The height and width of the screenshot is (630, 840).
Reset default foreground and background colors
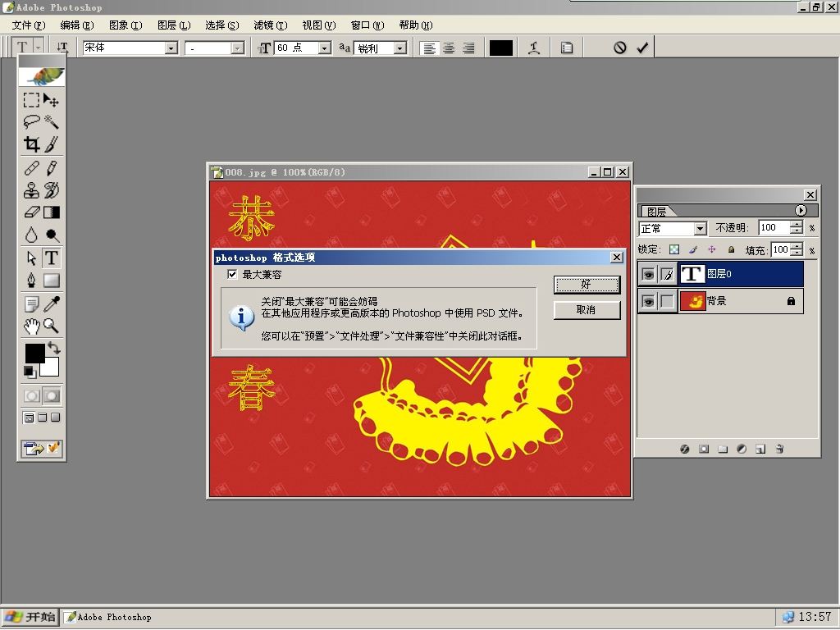click(29, 372)
